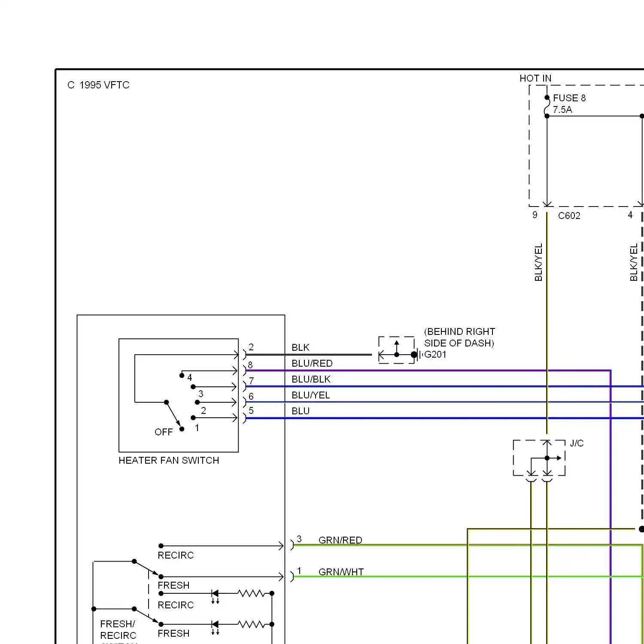This screenshot has height=644, width=644.
Task: Click the resistor symbol on the RECIRC indicator line
Action: click(252, 593)
